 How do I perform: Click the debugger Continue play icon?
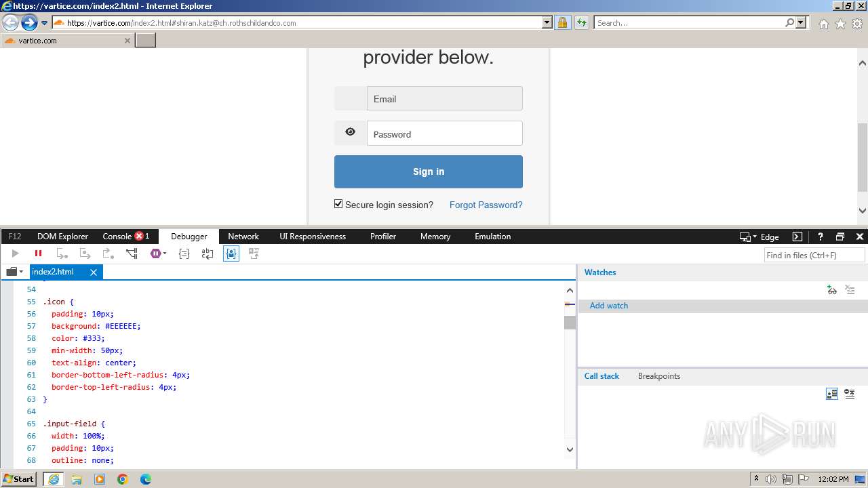click(15, 253)
